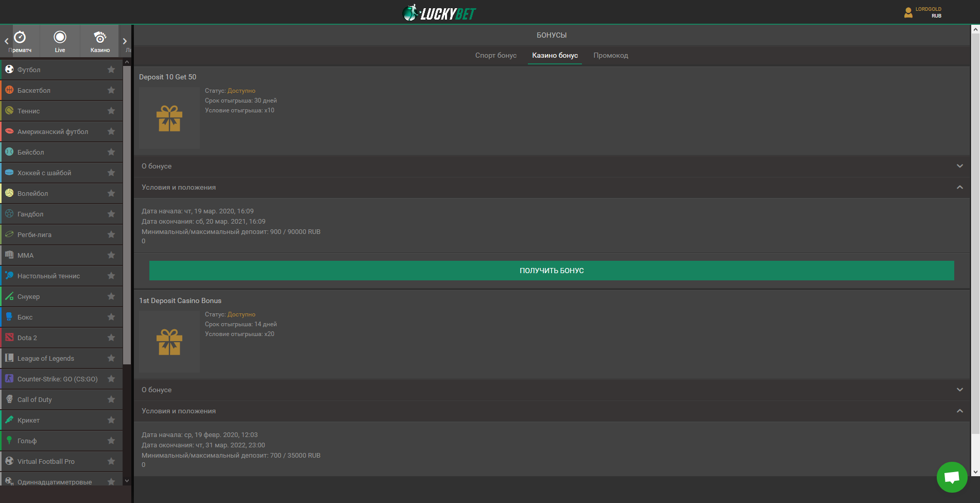Toggle favorite star for Dota 2
This screenshot has height=503, width=980.
(x=111, y=338)
